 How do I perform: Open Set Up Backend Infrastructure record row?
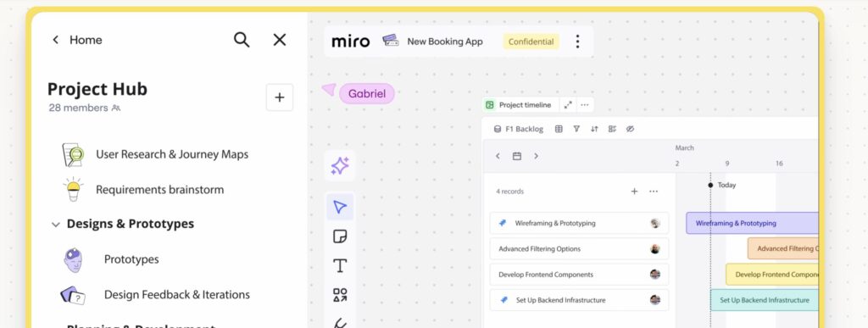tap(579, 300)
